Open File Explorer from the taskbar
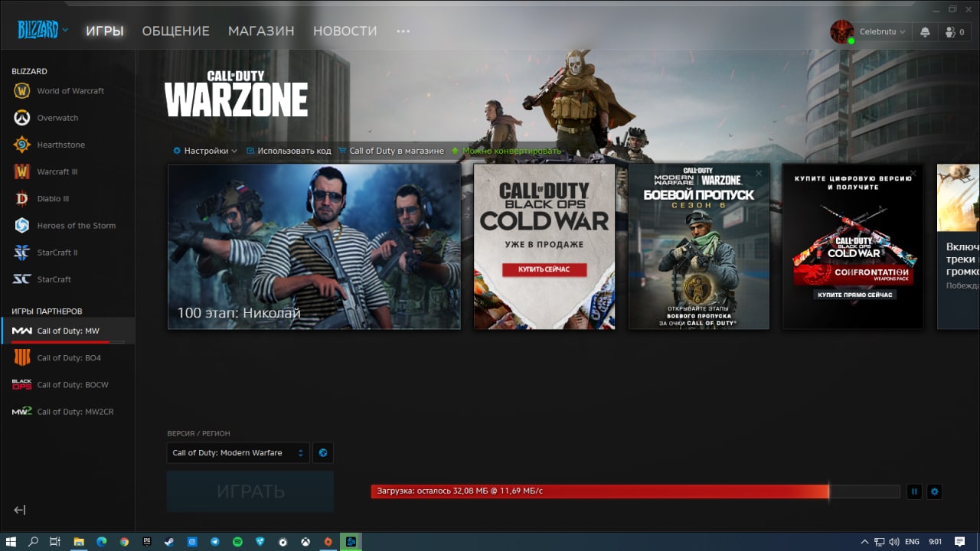The height and width of the screenshot is (551, 980). (x=78, y=542)
